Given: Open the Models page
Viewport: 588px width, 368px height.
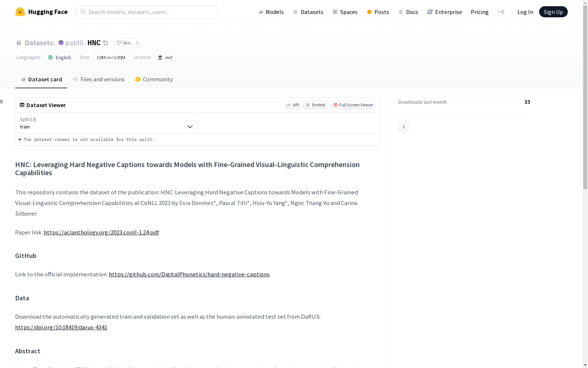Looking at the screenshot, I should [x=271, y=12].
